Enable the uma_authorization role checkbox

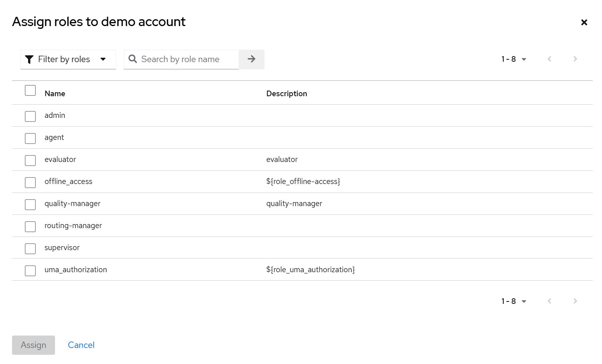pos(31,271)
